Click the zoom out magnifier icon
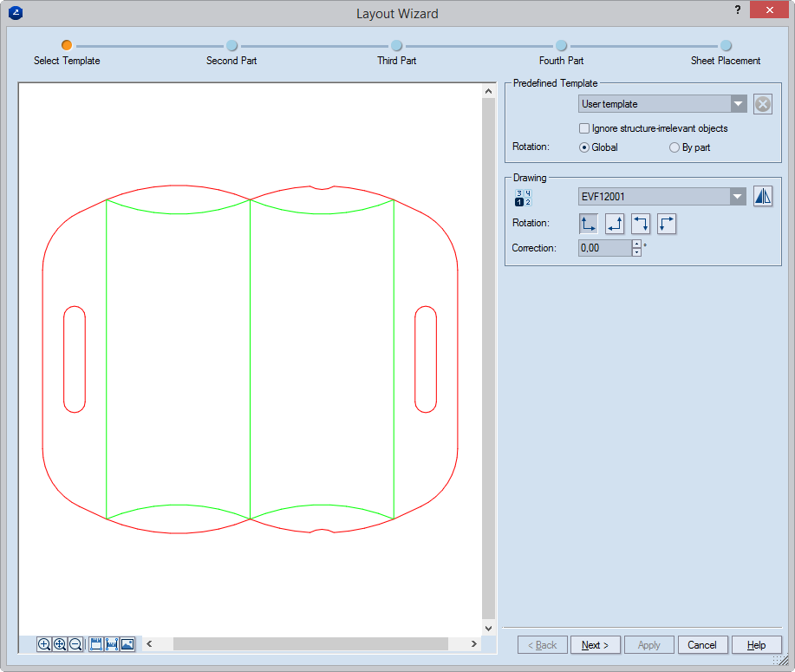795x672 pixels. pyautogui.click(x=75, y=644)
